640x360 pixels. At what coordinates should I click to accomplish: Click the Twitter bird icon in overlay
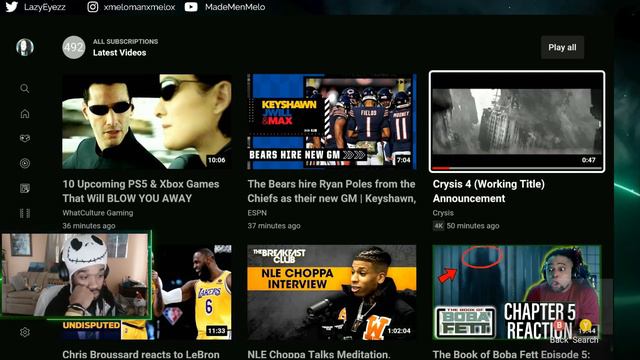pos(11,7)
